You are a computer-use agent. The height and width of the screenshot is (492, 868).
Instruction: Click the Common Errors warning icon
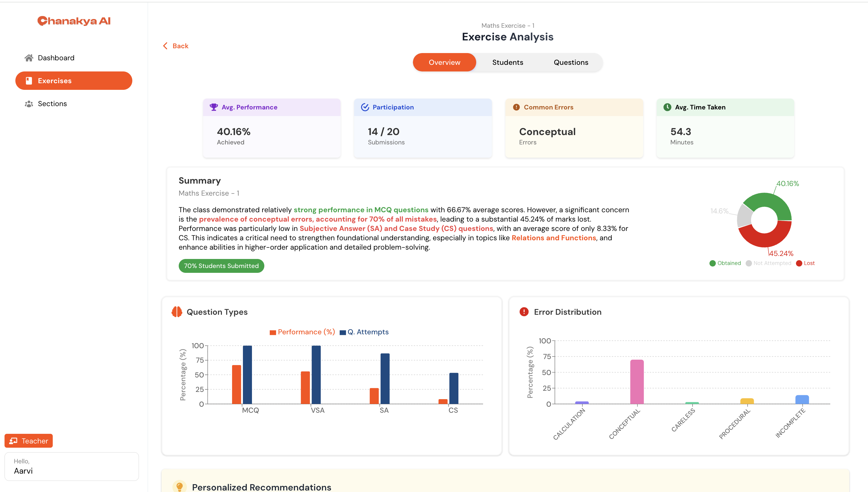(x=516, y=107)
